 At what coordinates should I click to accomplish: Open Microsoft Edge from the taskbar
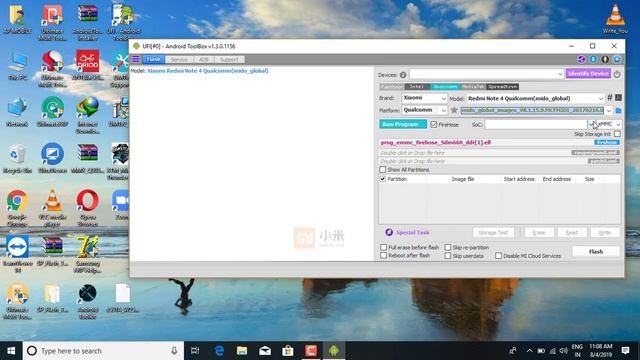pos(219,351)
